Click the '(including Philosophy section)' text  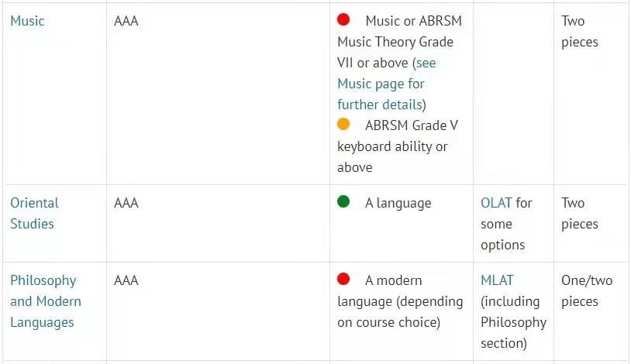[x=513, y=322]
